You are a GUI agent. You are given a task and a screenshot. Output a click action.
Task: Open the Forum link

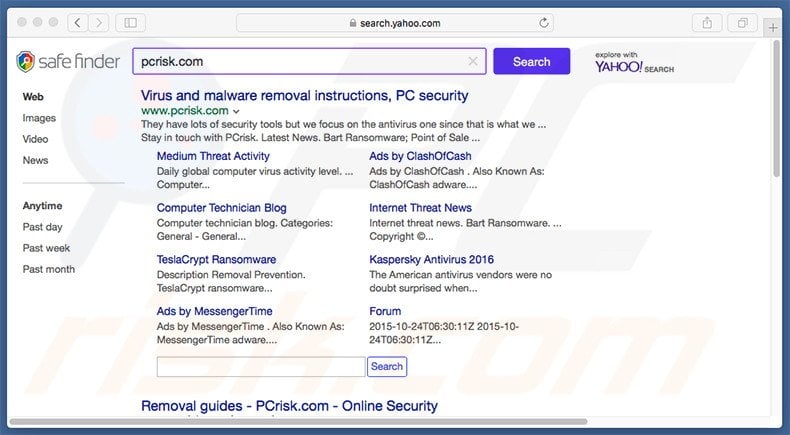coord(385,312)
